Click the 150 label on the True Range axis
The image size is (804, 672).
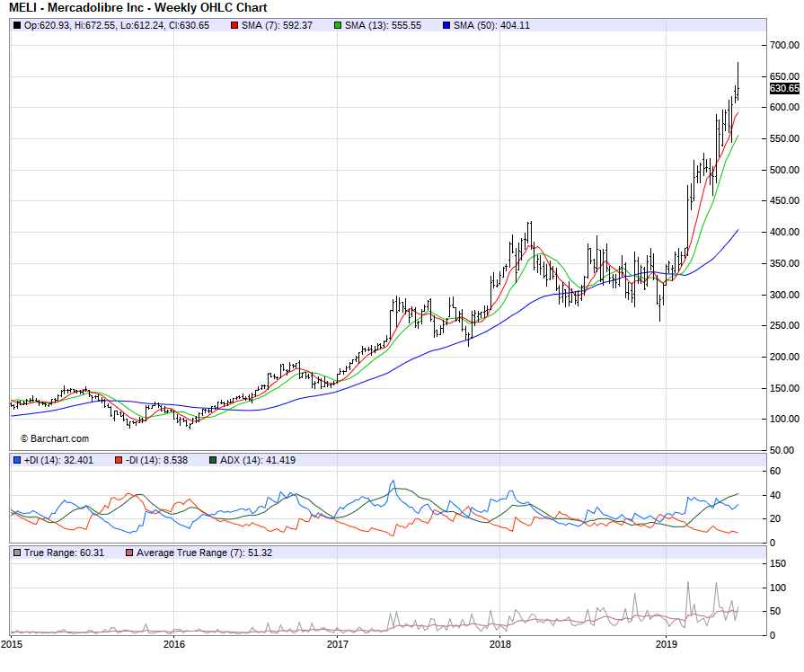[x=778, y=563]
